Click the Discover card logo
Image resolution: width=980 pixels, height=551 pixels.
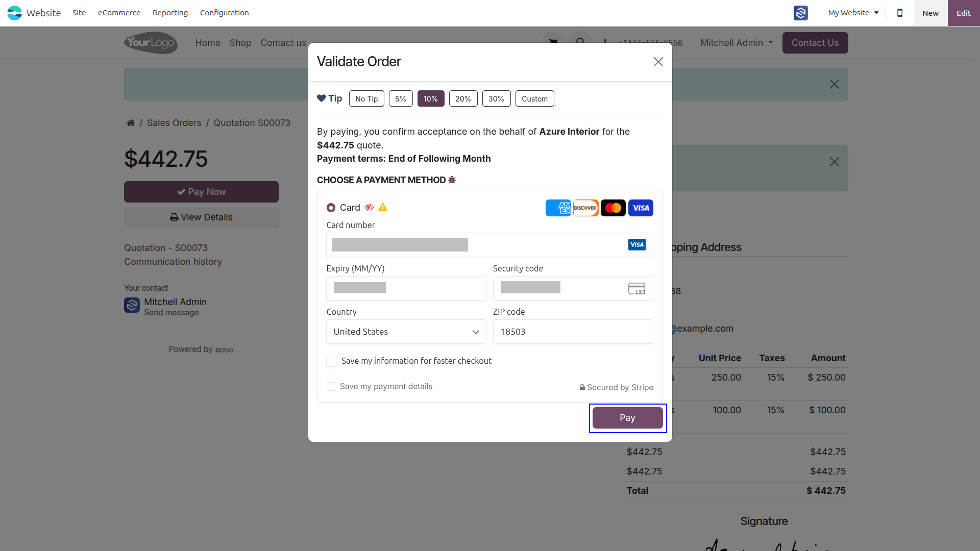[x=585, y=208]
